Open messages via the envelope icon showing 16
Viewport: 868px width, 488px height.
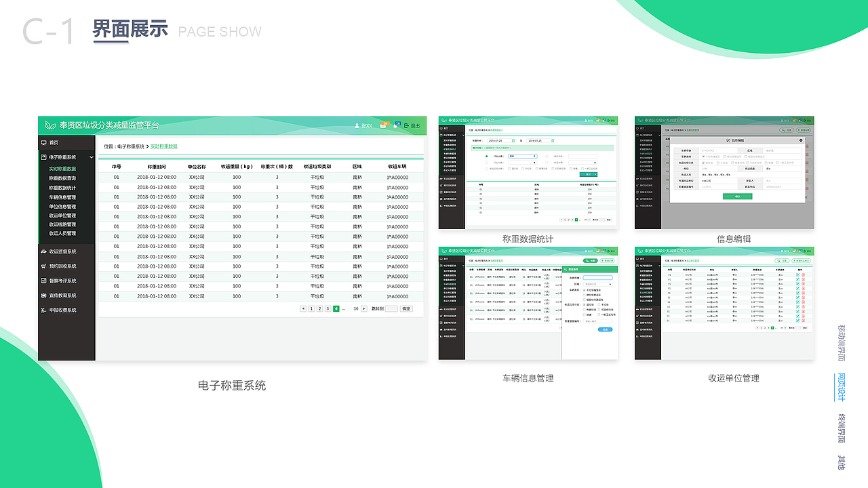click(383, 126)
